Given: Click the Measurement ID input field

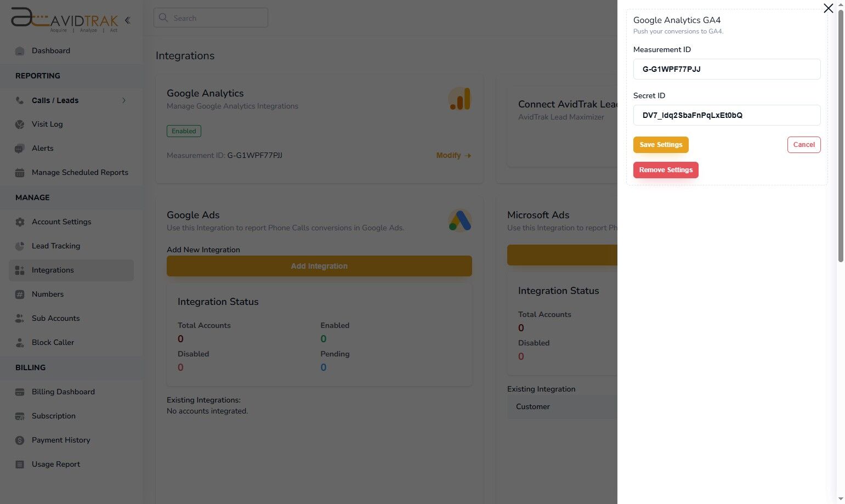Looking at the screenshot, I should coord(726,69).
